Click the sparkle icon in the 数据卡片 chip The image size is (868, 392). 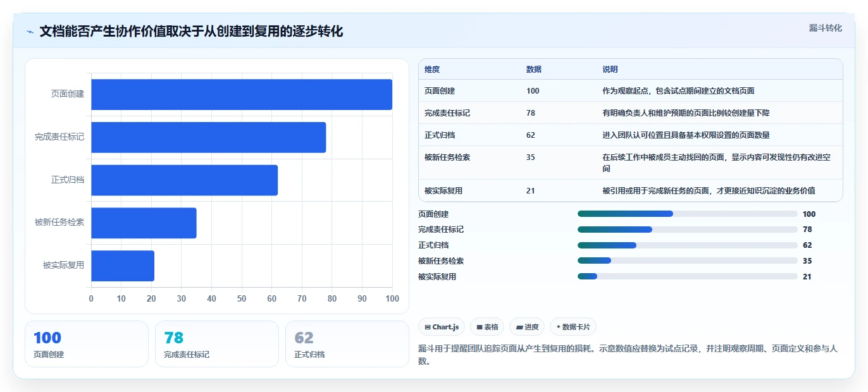click(x=559, y=327)
